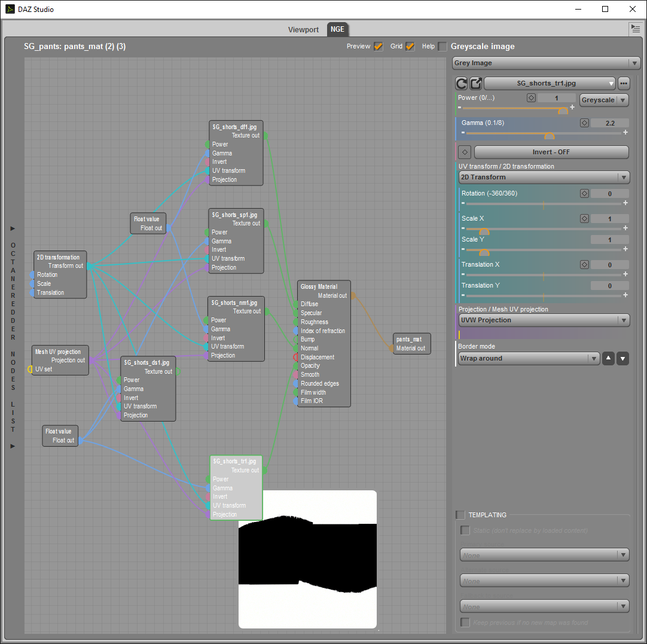Click the upper arrow of Octane nodes list
This screenshot has width=647, height=644.
(13, 228)
